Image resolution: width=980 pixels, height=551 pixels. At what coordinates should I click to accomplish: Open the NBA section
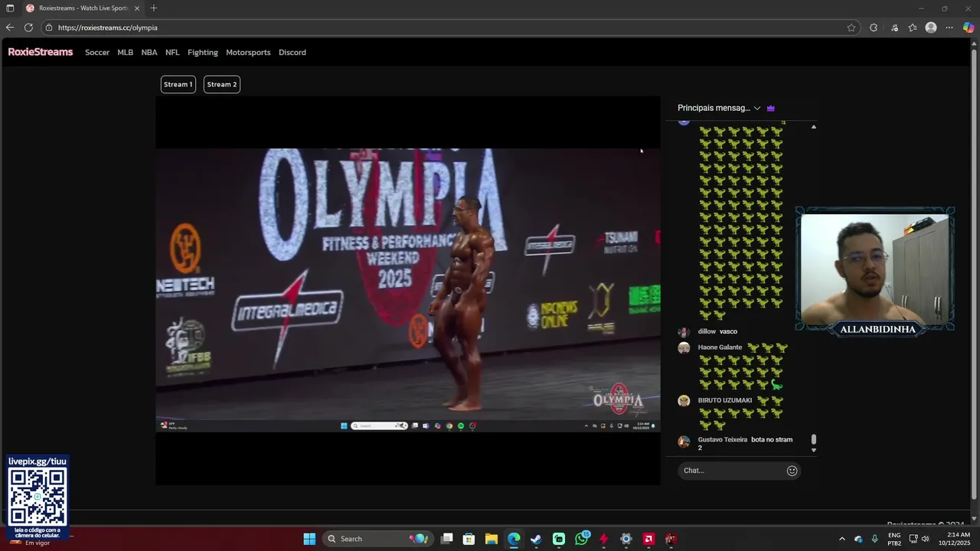(149, 52)
